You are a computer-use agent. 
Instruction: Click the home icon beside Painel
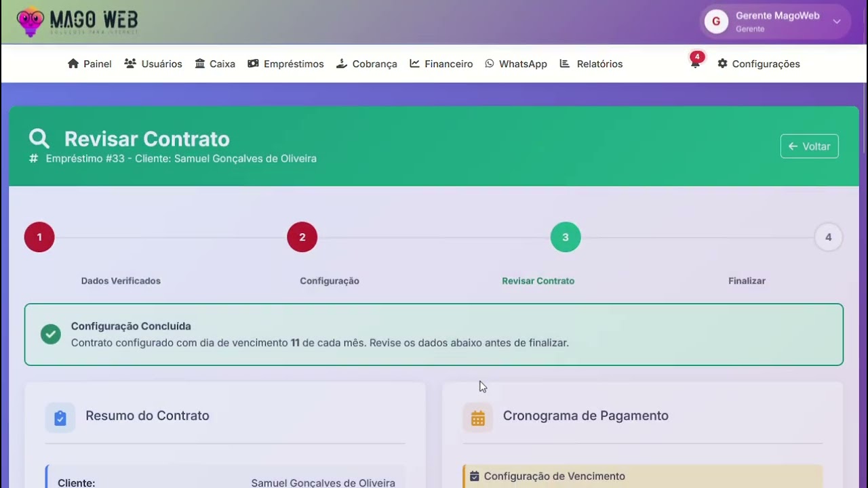click(x=73, y=64)
